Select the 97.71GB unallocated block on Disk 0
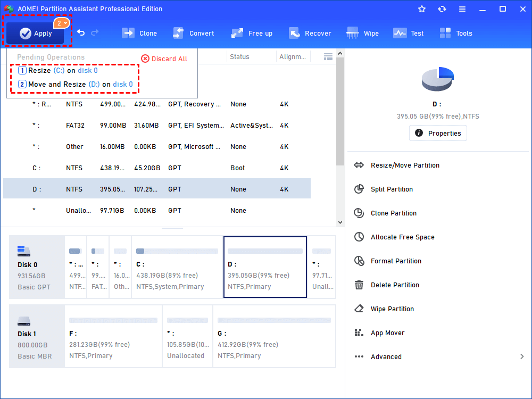This screenshot has width=532, height=399. (x=322, y=268)
